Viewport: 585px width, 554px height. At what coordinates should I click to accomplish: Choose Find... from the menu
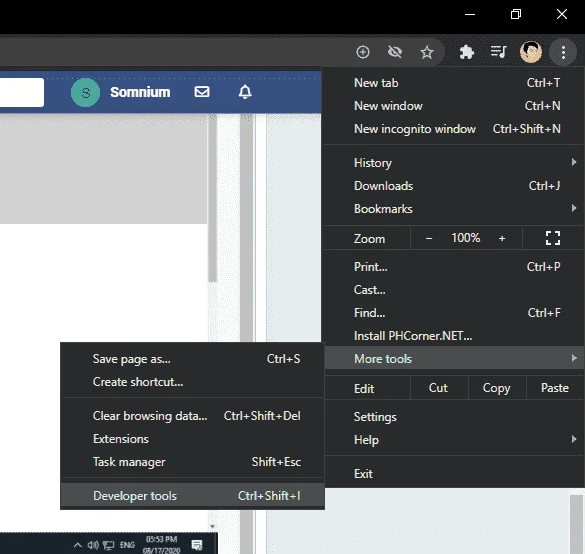(453, 313)
